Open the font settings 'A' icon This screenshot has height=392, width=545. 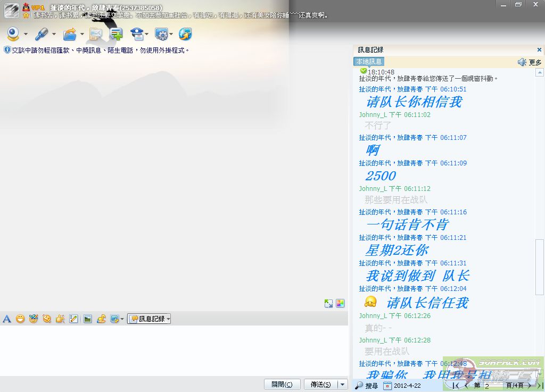pos(7,319)
